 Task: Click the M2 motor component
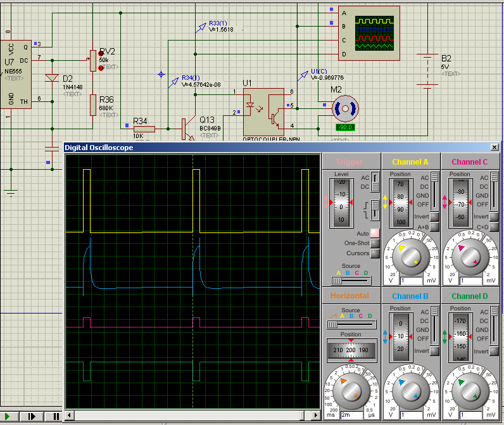tap(345, 109)
